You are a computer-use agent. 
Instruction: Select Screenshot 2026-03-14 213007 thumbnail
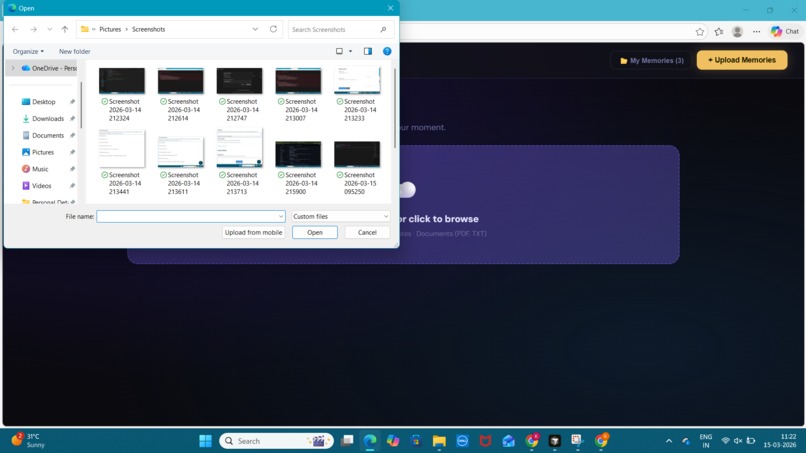(x=298, y=81)
